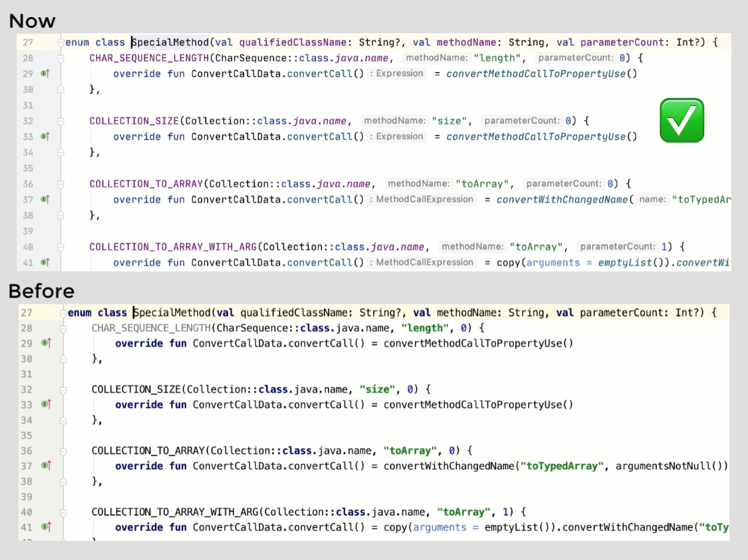Click parameterCount: hint on line 40, Now panel
This screenshot has height=560, width=748.
[x=619, y=246]
